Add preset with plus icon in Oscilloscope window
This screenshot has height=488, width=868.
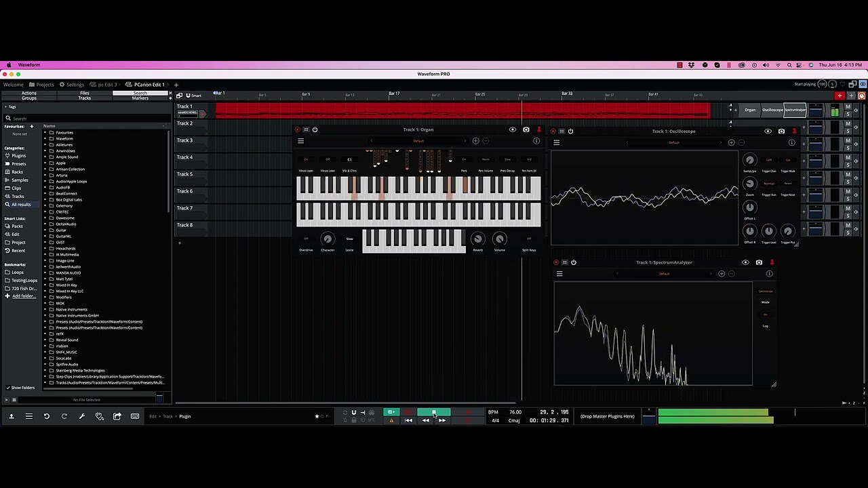731,142
